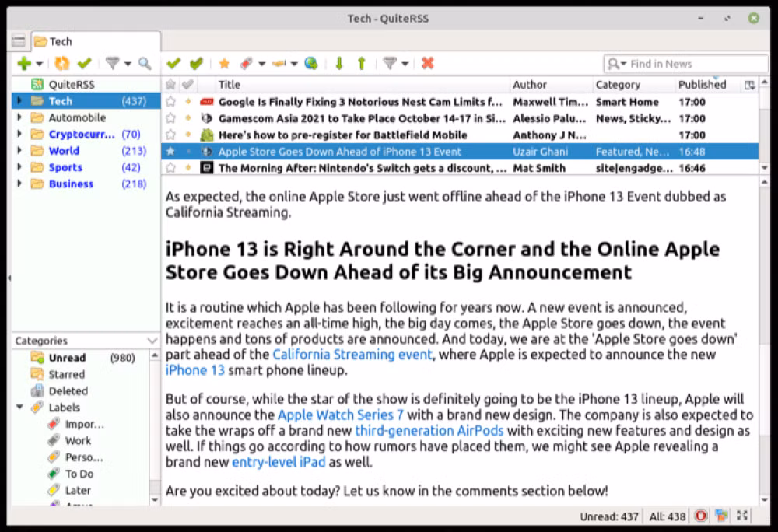Select the Tech tab

click(96, 41)
